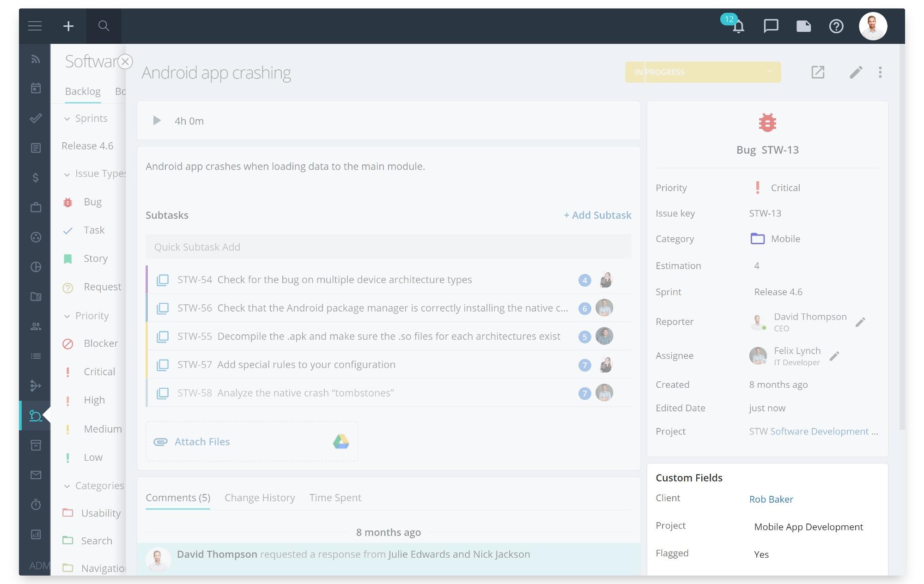Edit the Assignee Felix Lynch pencil
The width and height of the screenshot is (924, 584).
(834, 356)
